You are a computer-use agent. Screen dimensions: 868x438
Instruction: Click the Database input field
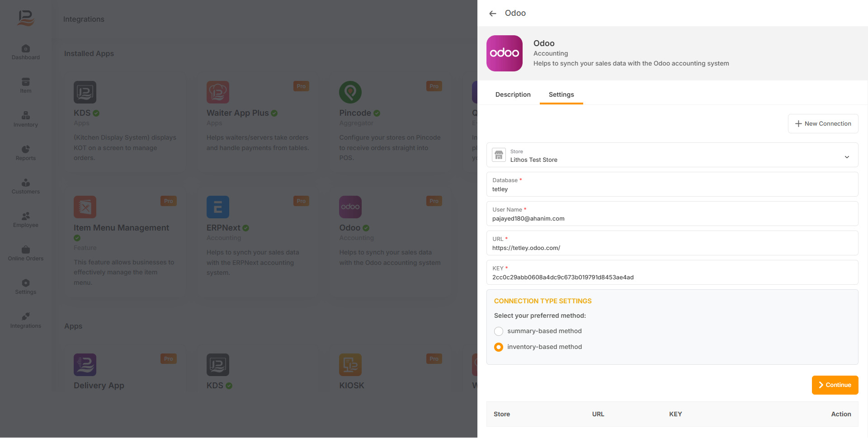pyautogui.click(x=672, y=184)
